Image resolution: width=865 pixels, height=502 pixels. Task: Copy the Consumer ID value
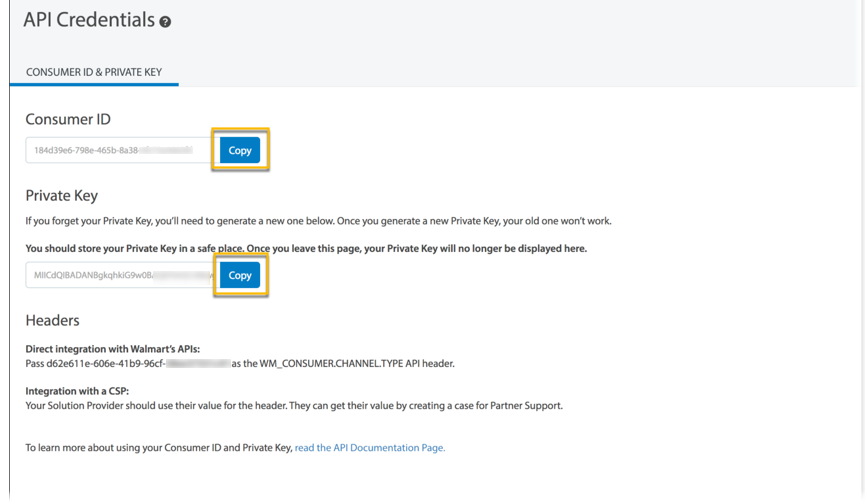click(240, 150)
